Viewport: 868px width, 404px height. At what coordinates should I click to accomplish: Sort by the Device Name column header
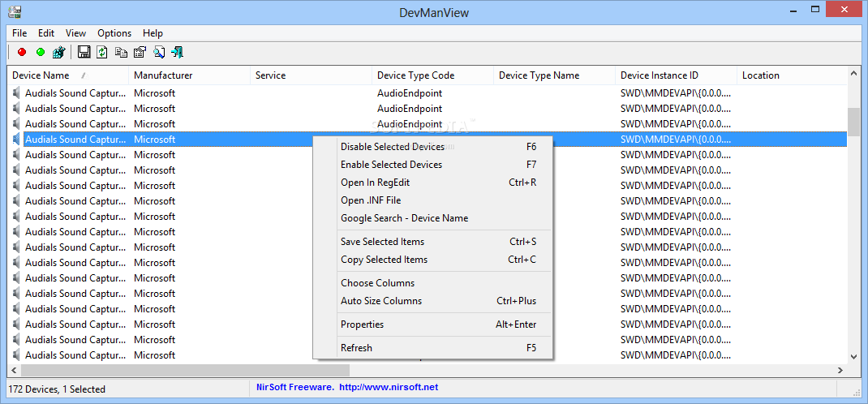click(67, 75)
